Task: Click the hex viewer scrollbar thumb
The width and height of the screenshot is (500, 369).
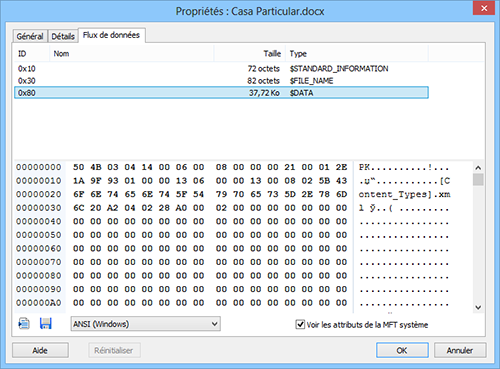Action: (x=478, y=179)
